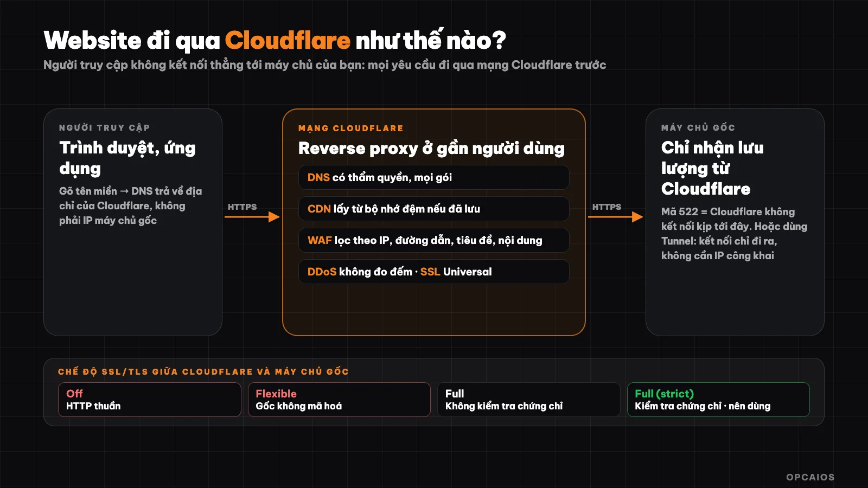Click the "MÁY CHỦ GỐC" label
This screenshot has height=488, width=868.
[698, 127]
